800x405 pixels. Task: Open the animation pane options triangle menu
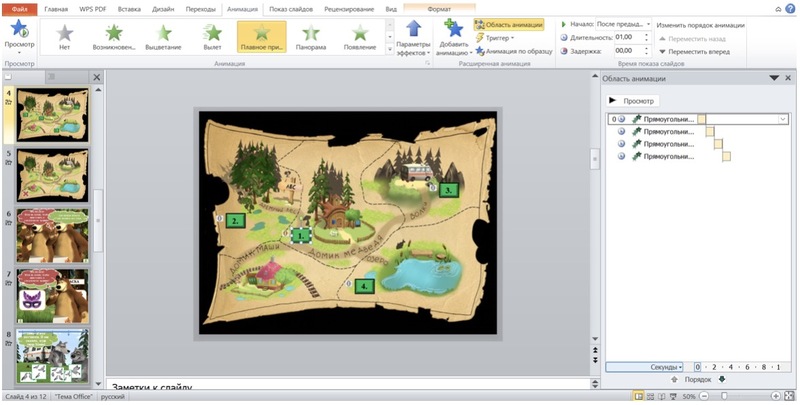[774, 78]
